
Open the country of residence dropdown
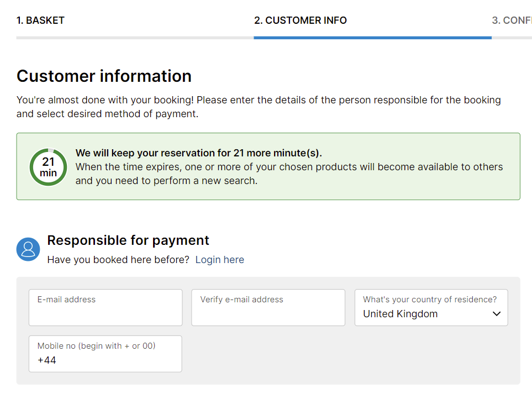coord(431,308)
